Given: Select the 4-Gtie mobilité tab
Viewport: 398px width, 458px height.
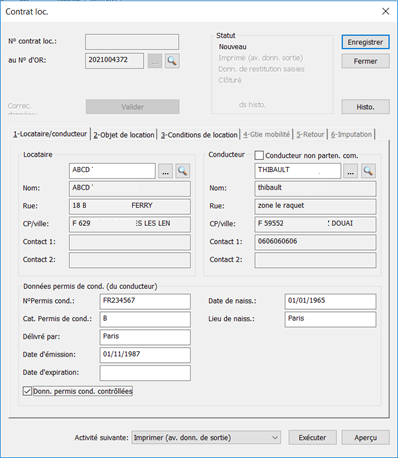Looking at the screenshot, I should click(x=266, y=135).
